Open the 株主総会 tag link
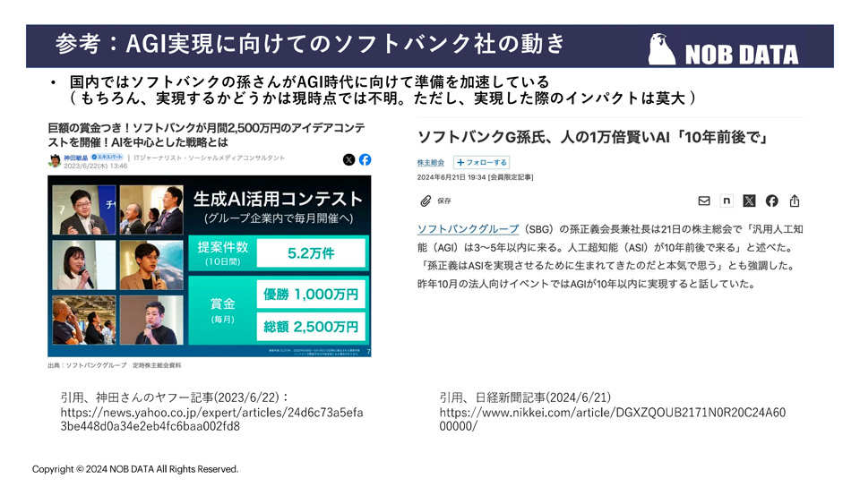The height and width of the screenshot is (504, 860). (x=431, y=163)
